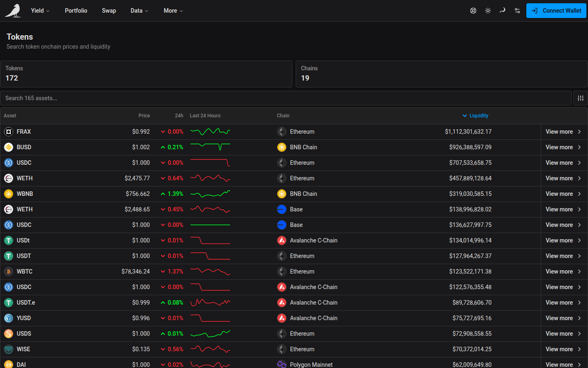Click the Price column header

144,116
